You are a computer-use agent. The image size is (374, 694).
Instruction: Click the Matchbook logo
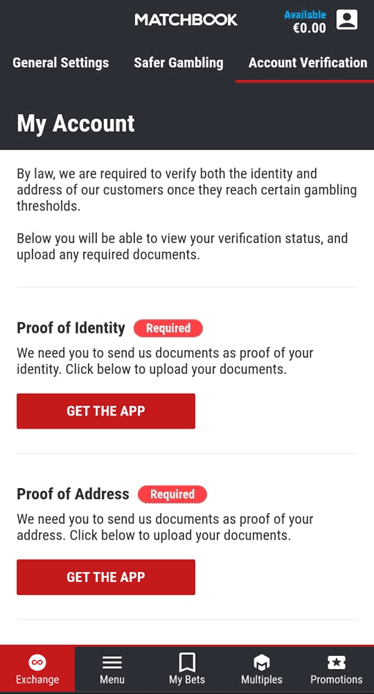[186, 19]
